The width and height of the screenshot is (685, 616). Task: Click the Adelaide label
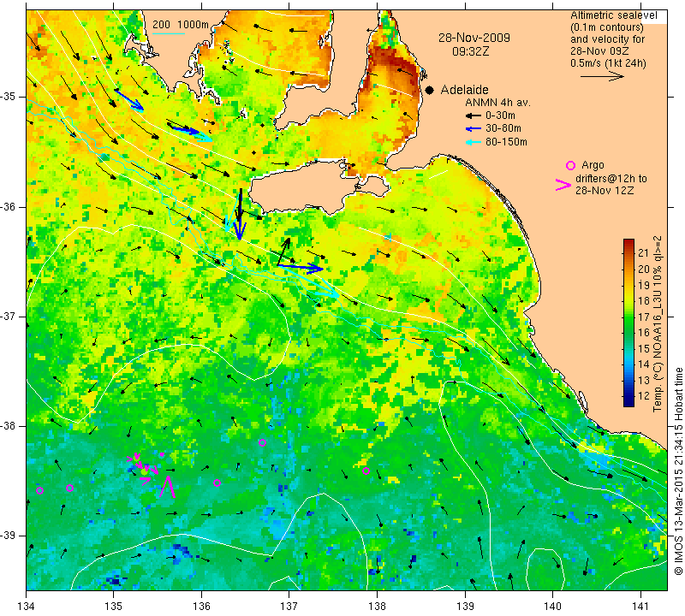(464, 90)
